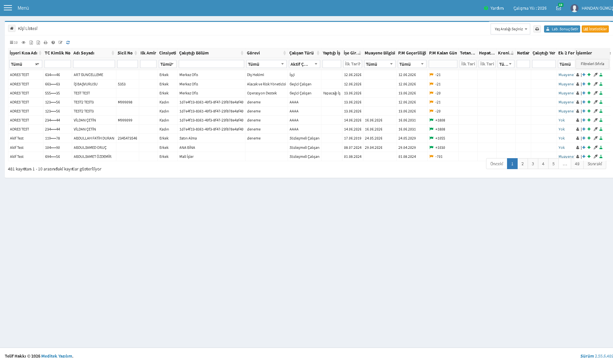The height and width of the screenshot is (364, 613).
Task: Click the printer icon in table toolbar
Action: coord(45,43)
